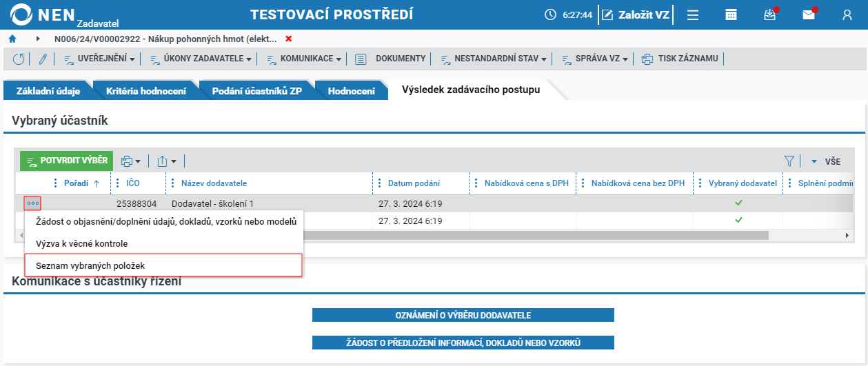868x366 pixels.
Task: Click Oznámení o výběru dodavatele button
Action: pos(463,315)
